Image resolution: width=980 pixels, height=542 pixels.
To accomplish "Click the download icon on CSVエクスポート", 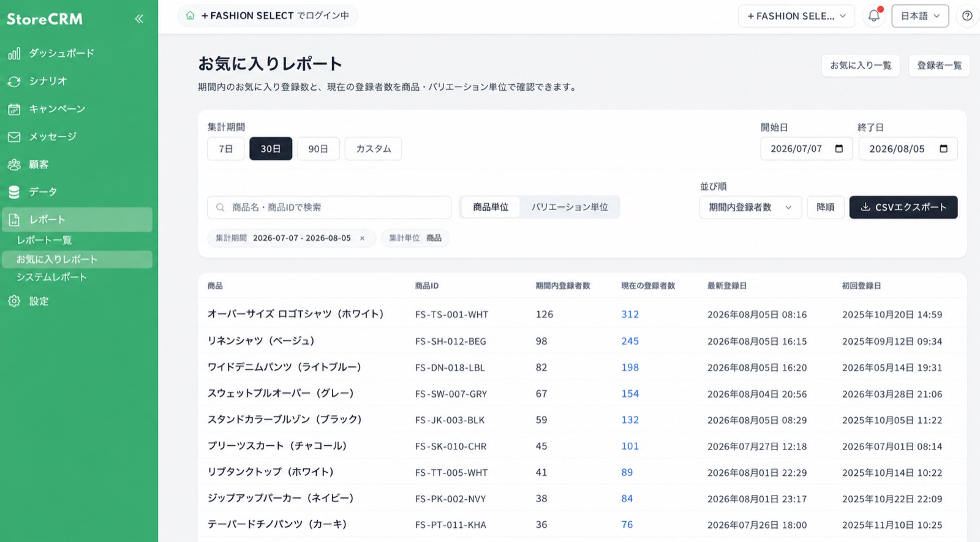I will click(865, 207).
